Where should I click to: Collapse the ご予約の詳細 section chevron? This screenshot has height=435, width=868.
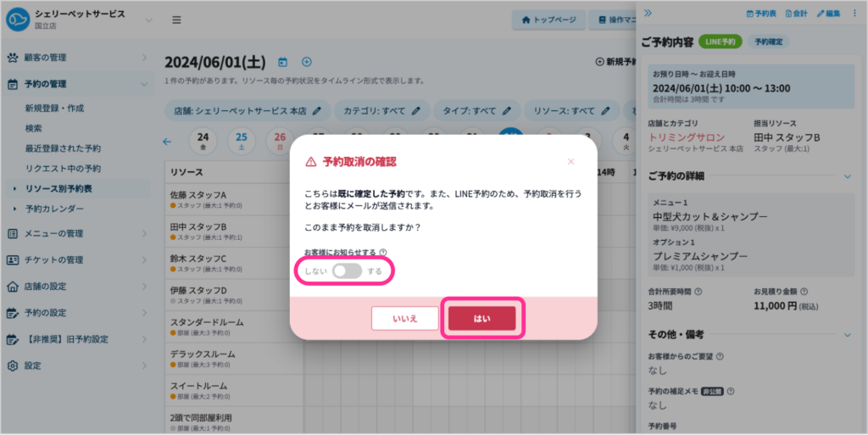[x=847, y=176]
